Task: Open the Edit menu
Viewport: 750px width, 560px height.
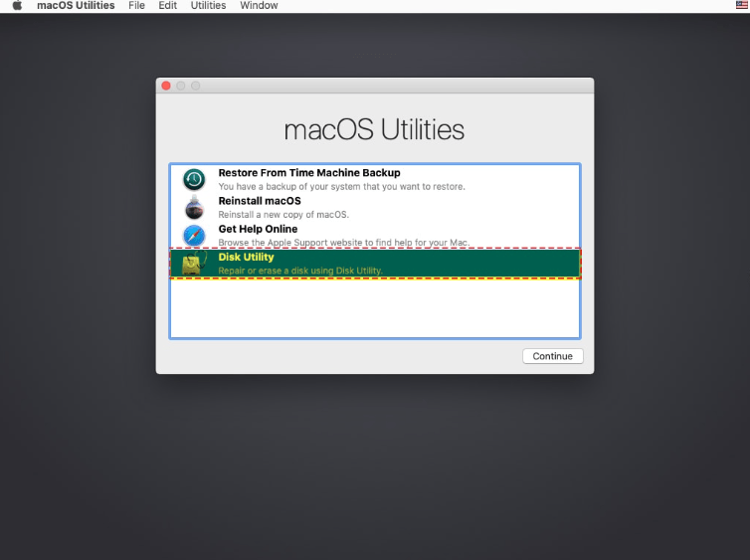Action: pyautogui.click(x=167, y=6)
